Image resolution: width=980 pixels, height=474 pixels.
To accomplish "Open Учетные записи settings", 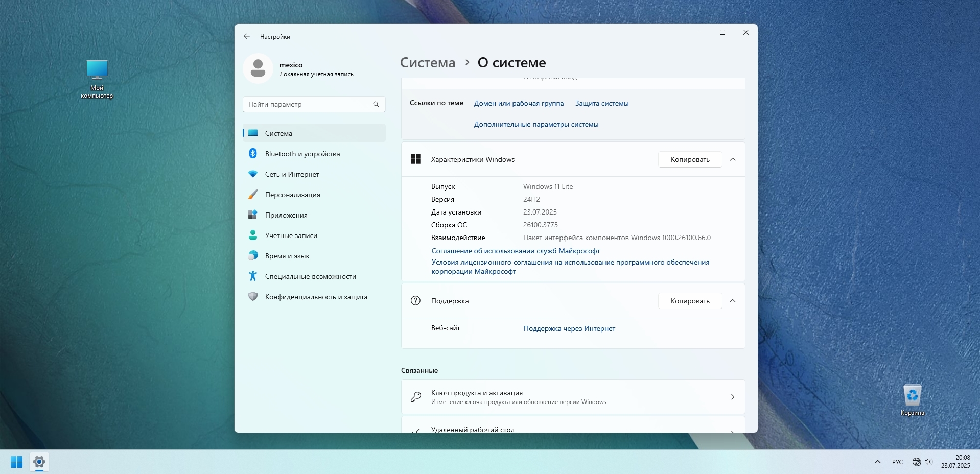I will tap(314, 235).
